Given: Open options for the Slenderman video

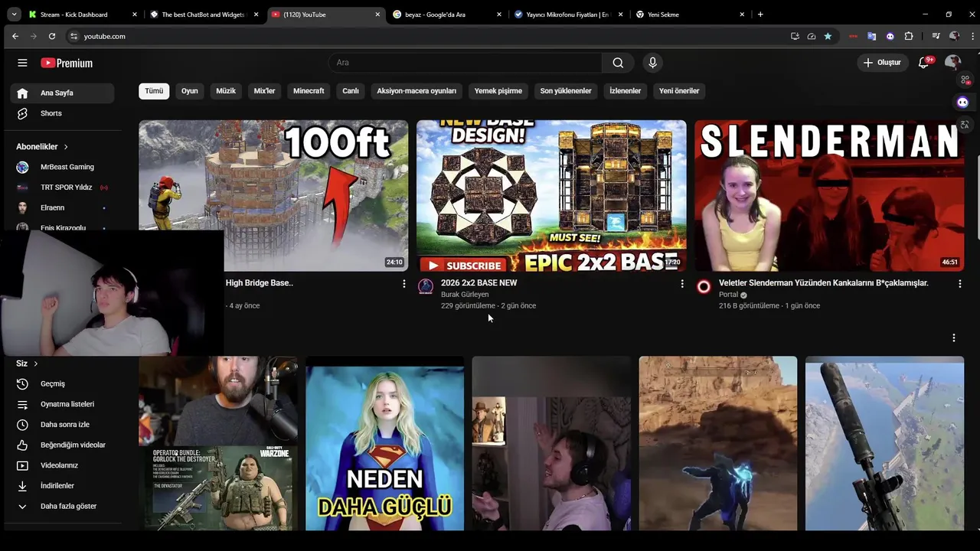Looking at the screenshot, I should tap(960, 284).
